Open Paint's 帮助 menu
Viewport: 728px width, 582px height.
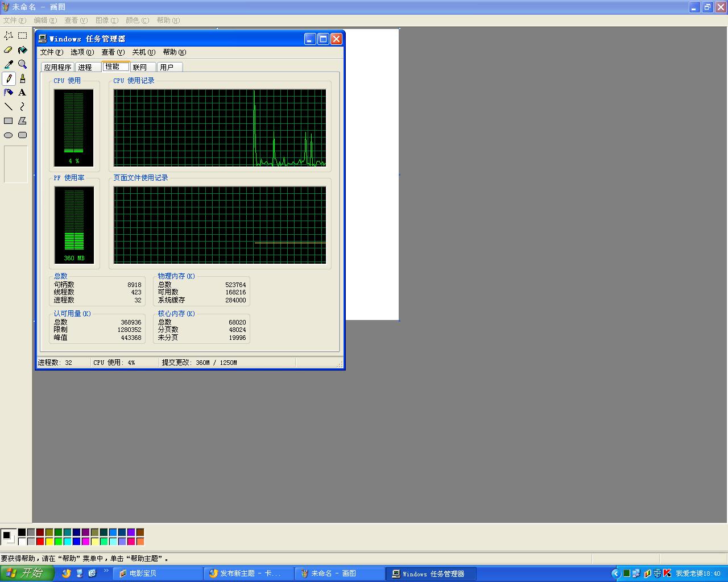point(168,20)
